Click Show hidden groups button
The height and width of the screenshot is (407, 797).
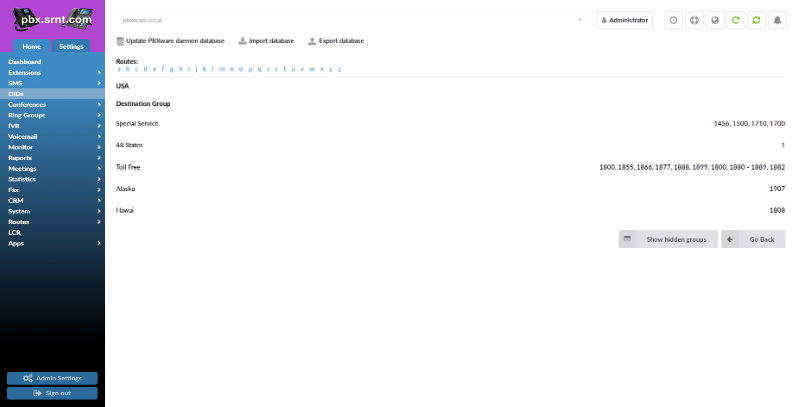[668, 239]
